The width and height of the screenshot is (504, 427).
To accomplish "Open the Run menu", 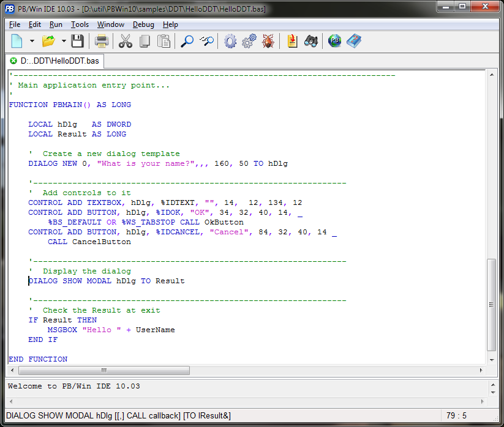I will point(56,24).
